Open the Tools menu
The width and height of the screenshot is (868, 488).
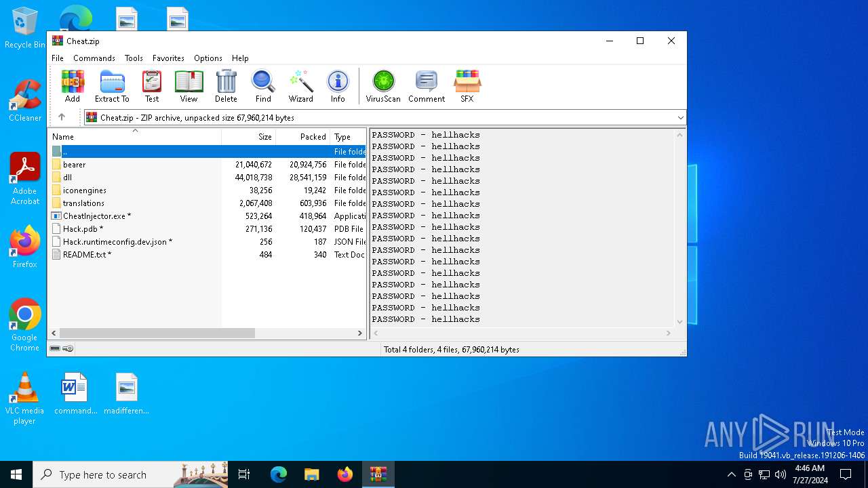click(x=134, y=58)
